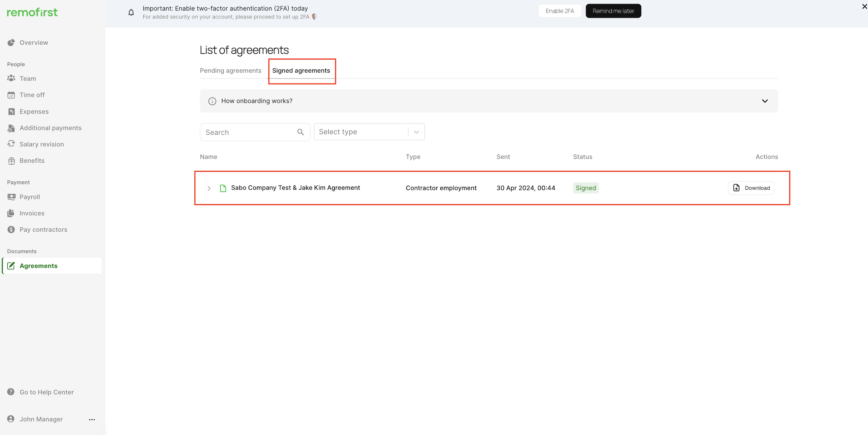Open the three-dots menu beside John Manager
868x435 pixels.
91,419
